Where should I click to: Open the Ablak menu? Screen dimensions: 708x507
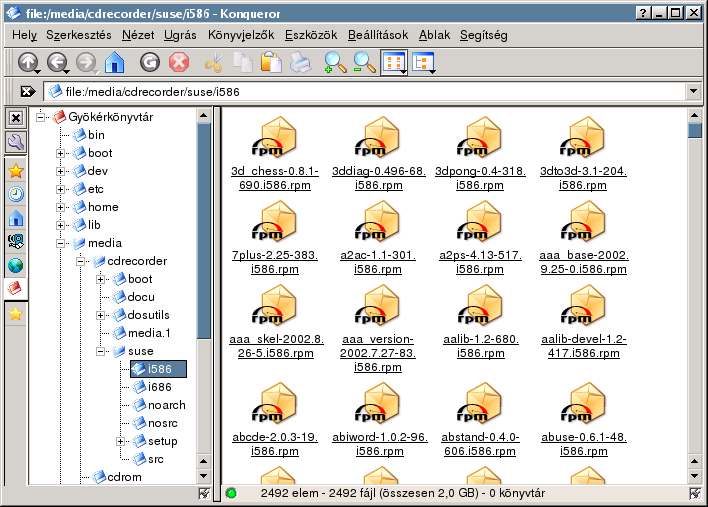[x=434, y=35]
